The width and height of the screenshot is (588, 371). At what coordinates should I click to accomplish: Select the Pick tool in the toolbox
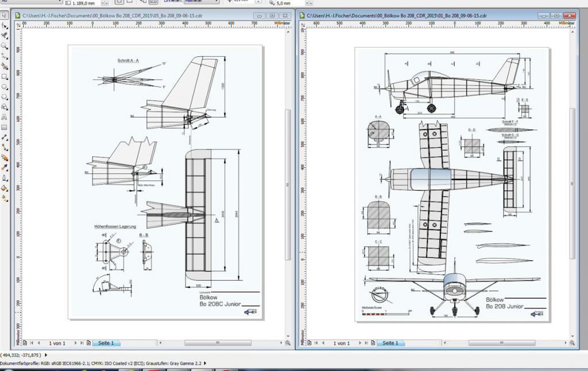5,15
